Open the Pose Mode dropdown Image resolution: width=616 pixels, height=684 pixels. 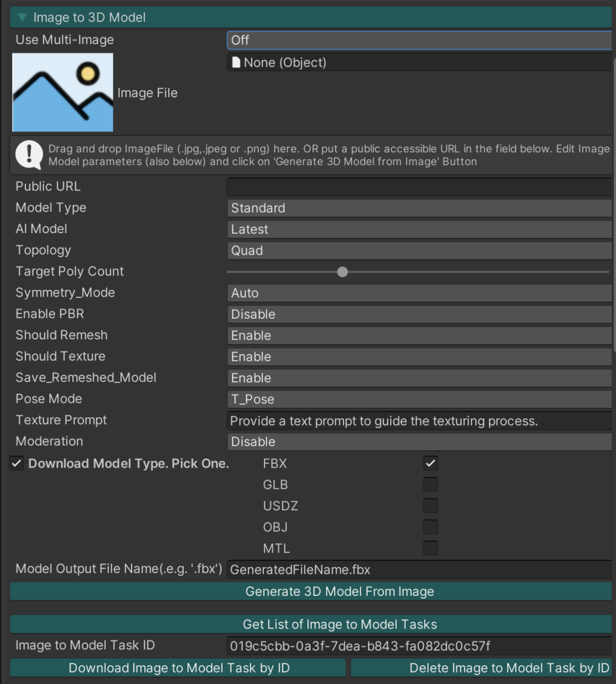click(x=420, y=399)
